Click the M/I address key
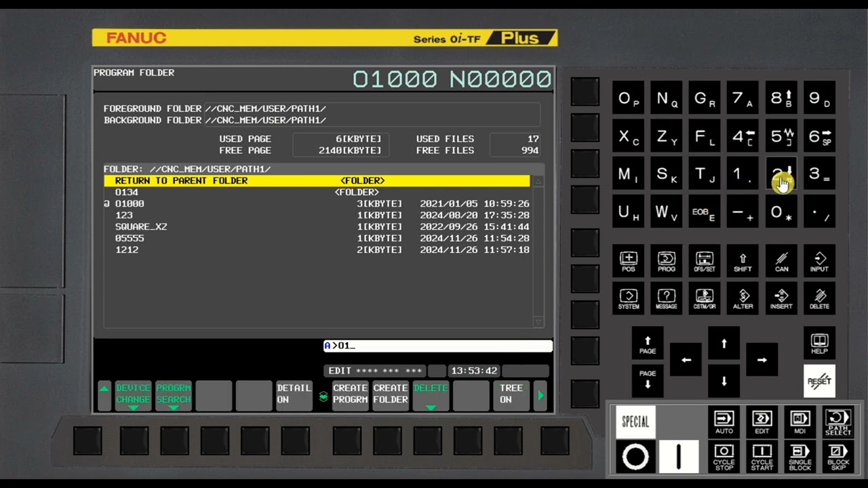The height and width of the screenshot is (488, 868). coord(629,175)
